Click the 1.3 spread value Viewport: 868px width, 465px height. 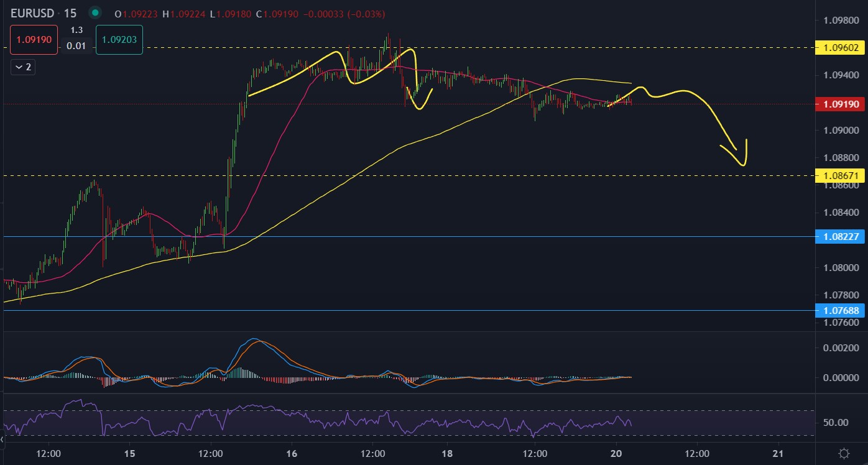click(76, 30)
